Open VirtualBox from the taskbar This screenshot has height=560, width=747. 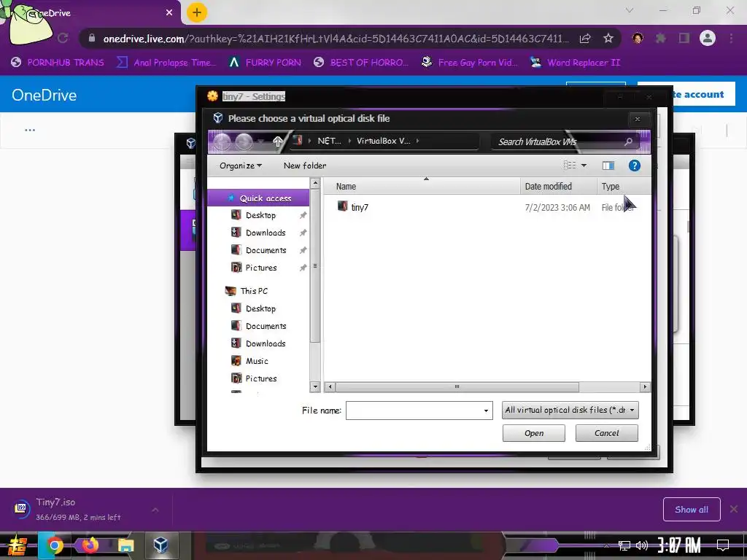point(160,545)
